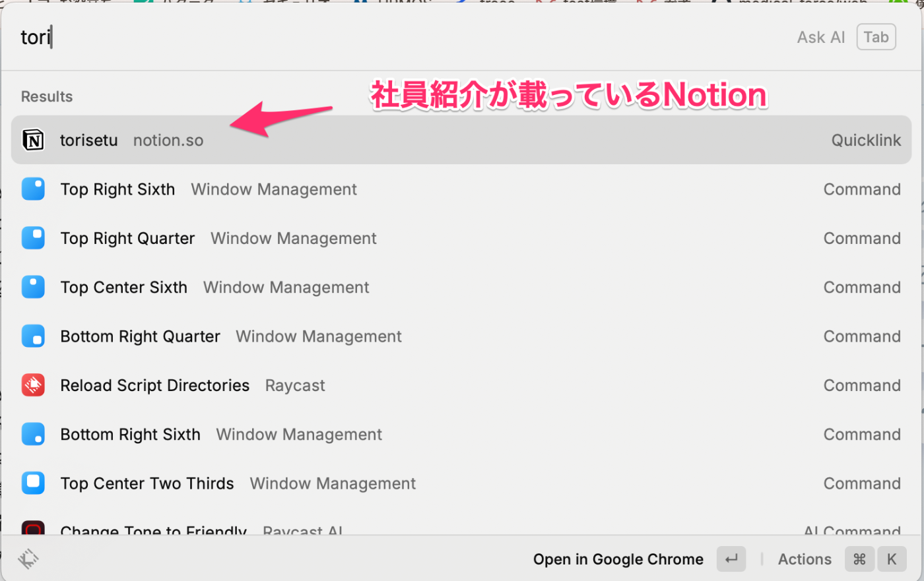
Task: Click Open in Google Chrome action
Action: [x=618, y=559]
